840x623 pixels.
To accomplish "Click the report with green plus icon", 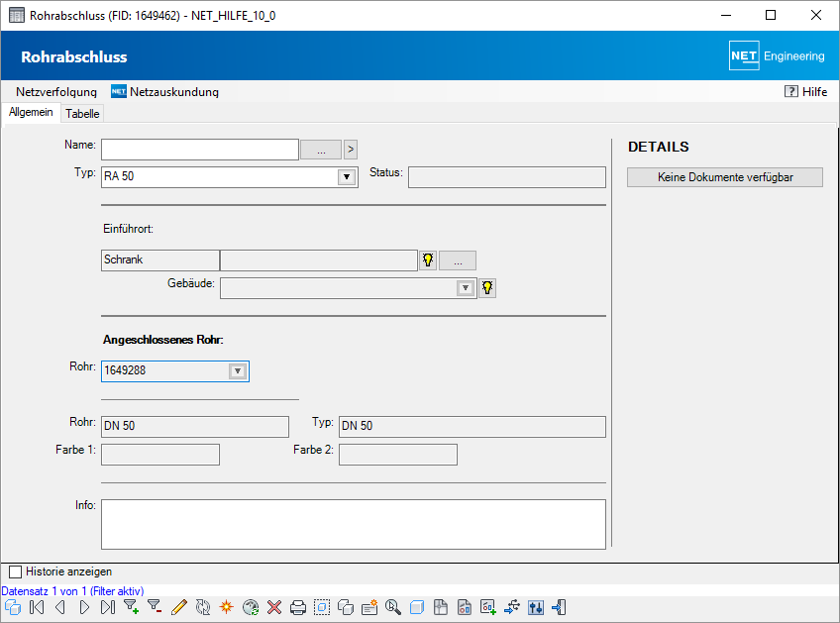I will click(488, 607).
